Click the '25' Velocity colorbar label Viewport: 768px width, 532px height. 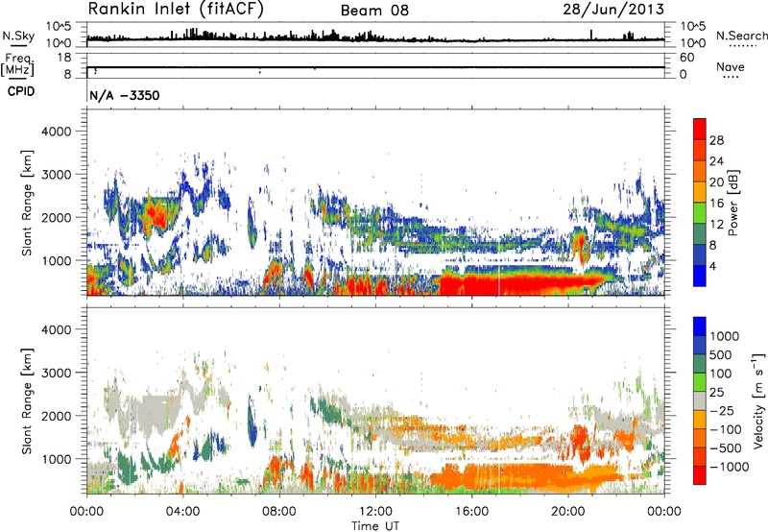pos(716,392)
